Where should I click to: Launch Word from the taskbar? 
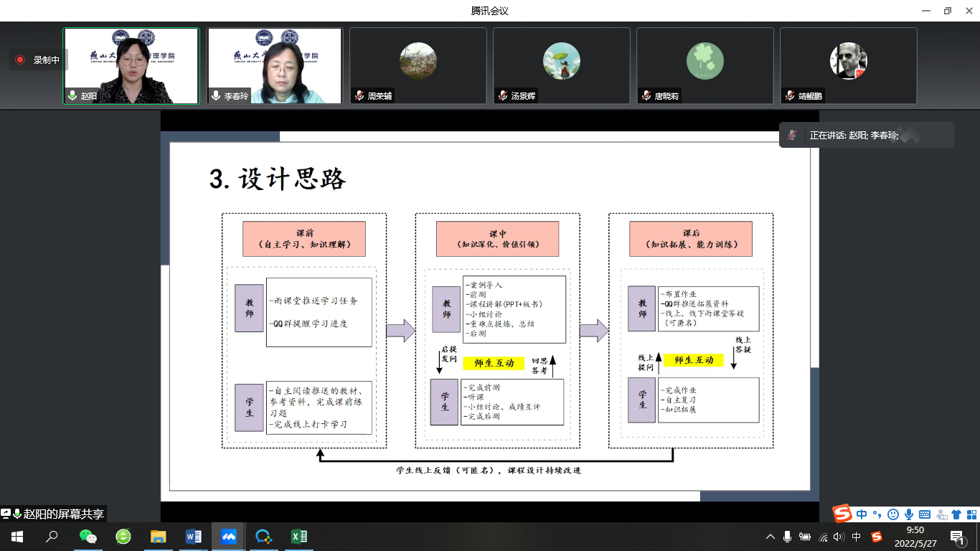(194, 537)
